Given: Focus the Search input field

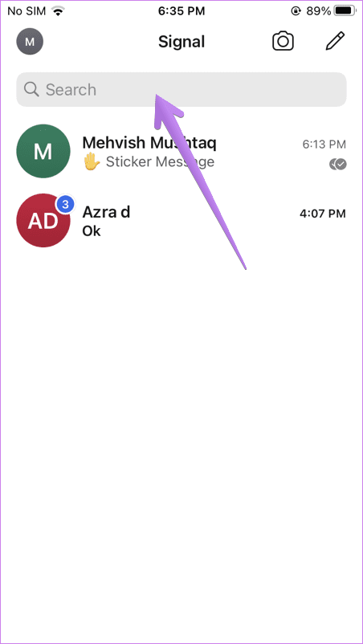Looking at the screenshot, I should tap(181, 90).
